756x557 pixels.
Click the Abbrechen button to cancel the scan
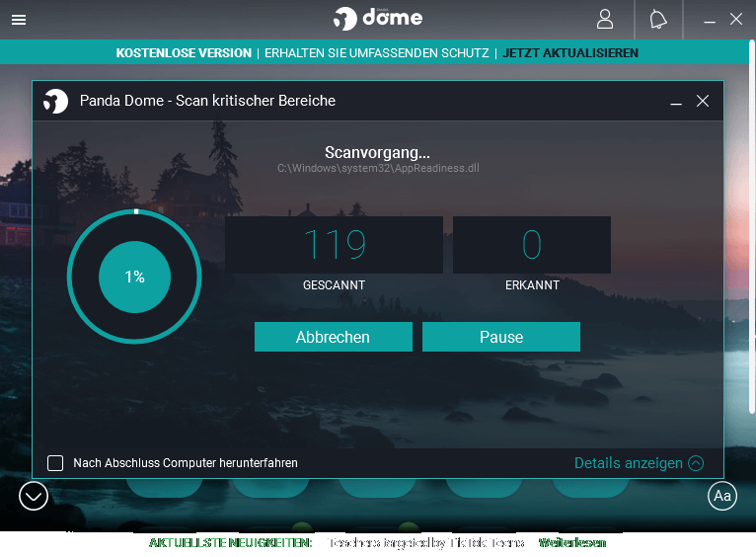tap(334, 337)
